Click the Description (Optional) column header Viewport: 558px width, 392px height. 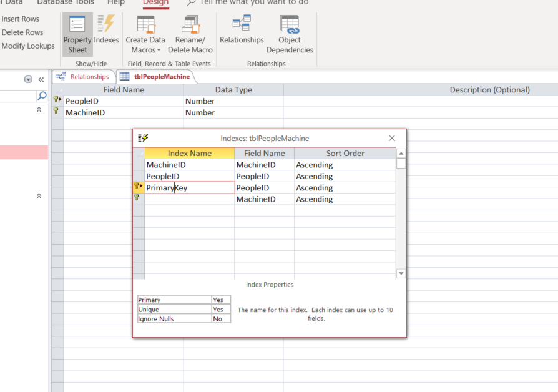(490, 90)
